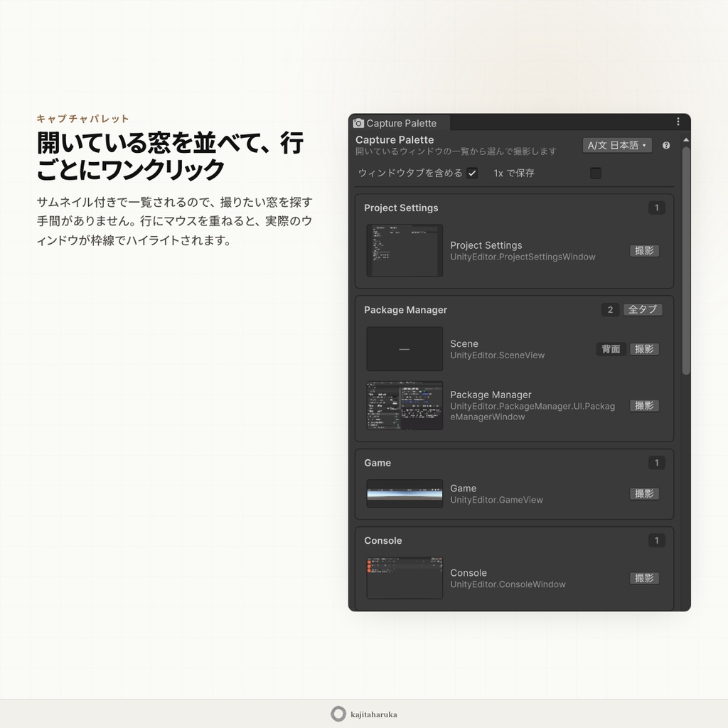Image resolution: width=728 pixels, height=728 pixels.
Task: Enable the 1x で保存 checkbox
Action: 596,173
